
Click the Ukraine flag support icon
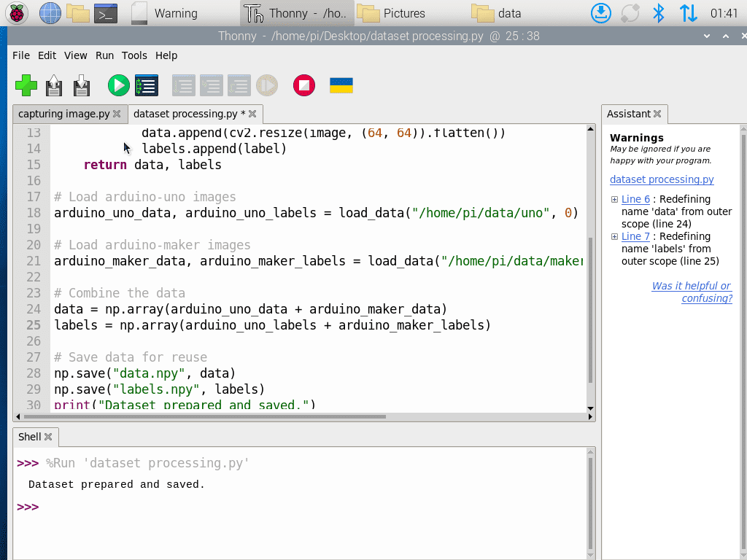pyautogui.click(x=341, y=85)
